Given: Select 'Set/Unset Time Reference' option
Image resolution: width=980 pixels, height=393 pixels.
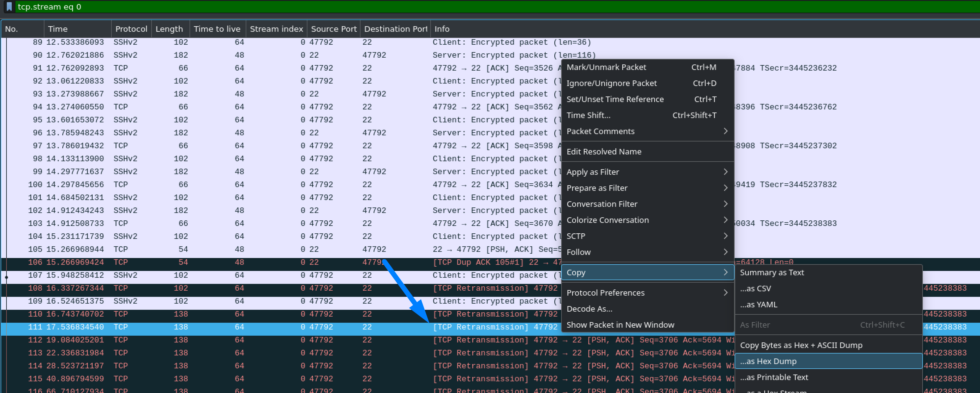Looking at the screenshot, I should pyautogui.click(x=615, y=99).
